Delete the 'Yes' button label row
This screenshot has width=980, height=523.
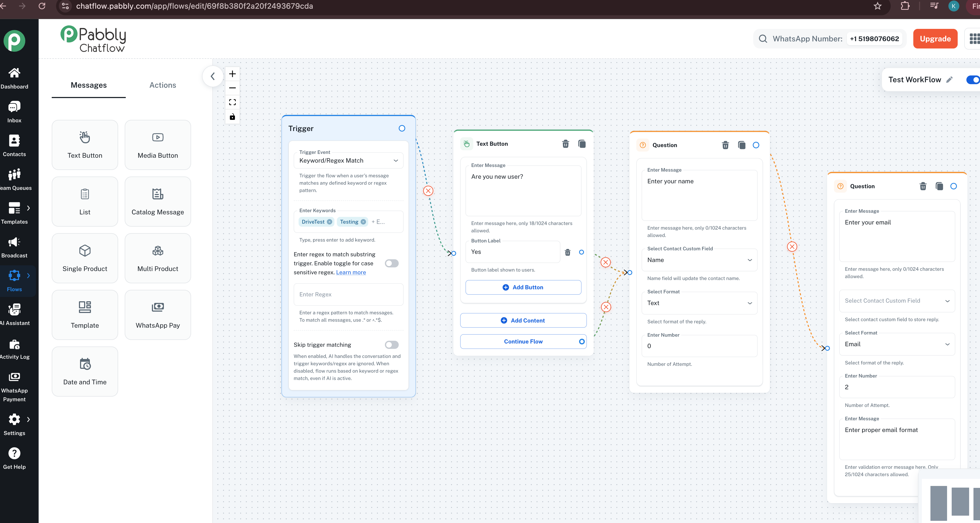pyautogui.click(x=568, y=252)
